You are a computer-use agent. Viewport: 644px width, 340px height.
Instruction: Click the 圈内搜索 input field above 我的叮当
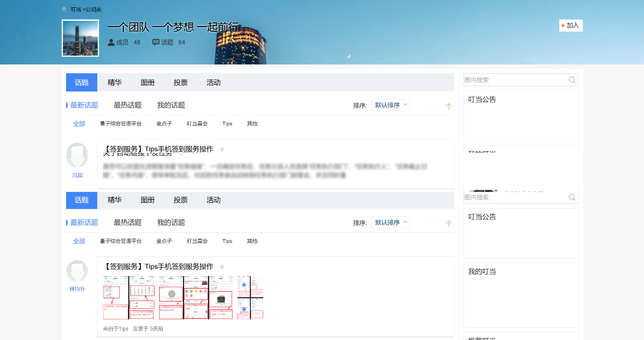tap(515, 198)
